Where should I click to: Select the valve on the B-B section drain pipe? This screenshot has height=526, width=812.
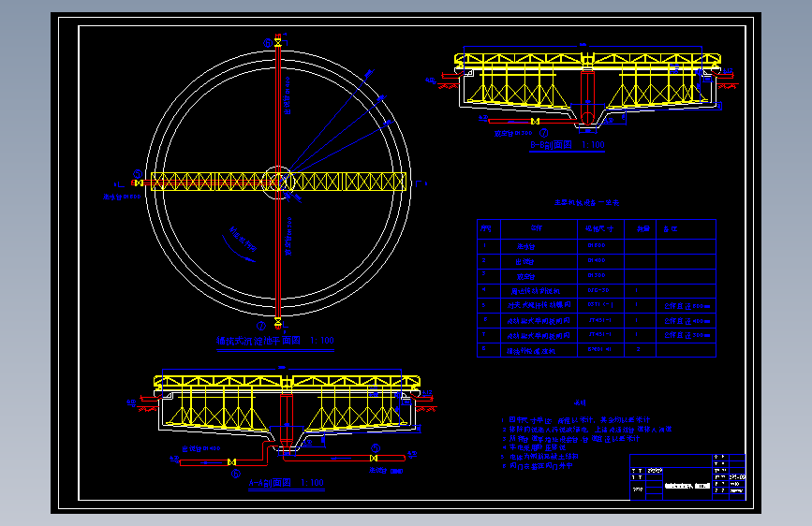pyautogui.click(x=535, y=121)
